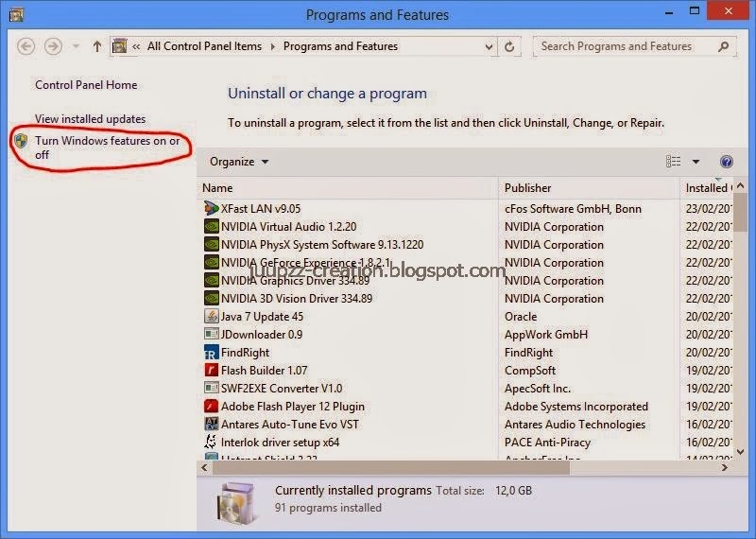Image resolution: width=756 pixels, height=539 pixels.
Task: Select XFast LAN v9.05 entry
Action: pyautogui.click(x=261, y=209)
